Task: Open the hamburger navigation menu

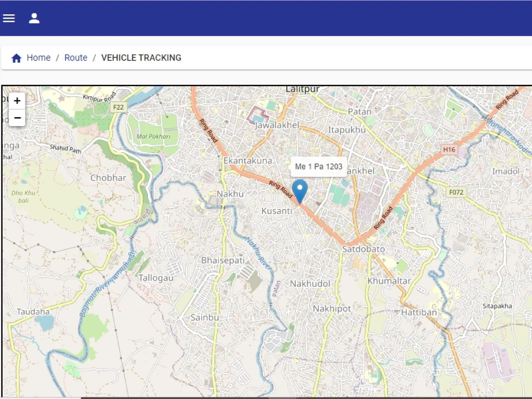Action: click(9, 18)
